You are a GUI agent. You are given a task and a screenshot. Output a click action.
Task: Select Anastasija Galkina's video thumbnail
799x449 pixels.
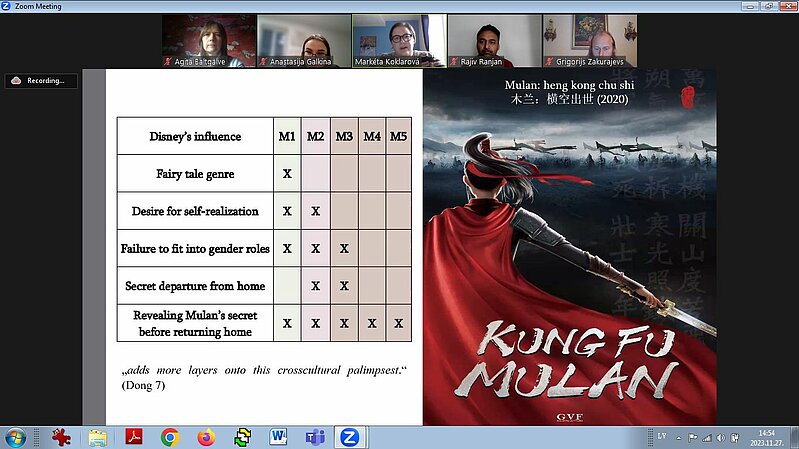(304, 41)
